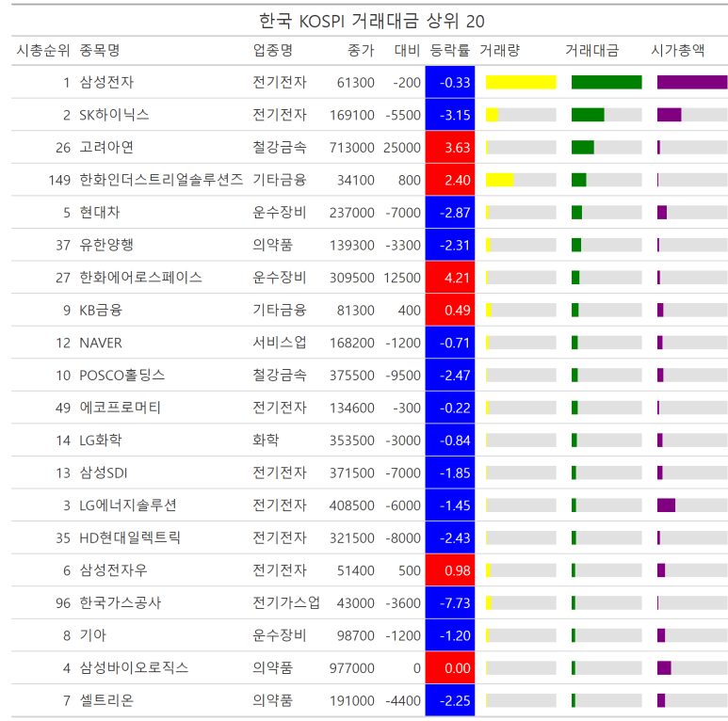Click the 거래대금 column header
Image resolution: width=728 pixels, height=721 pixels.
click(592, 50)
